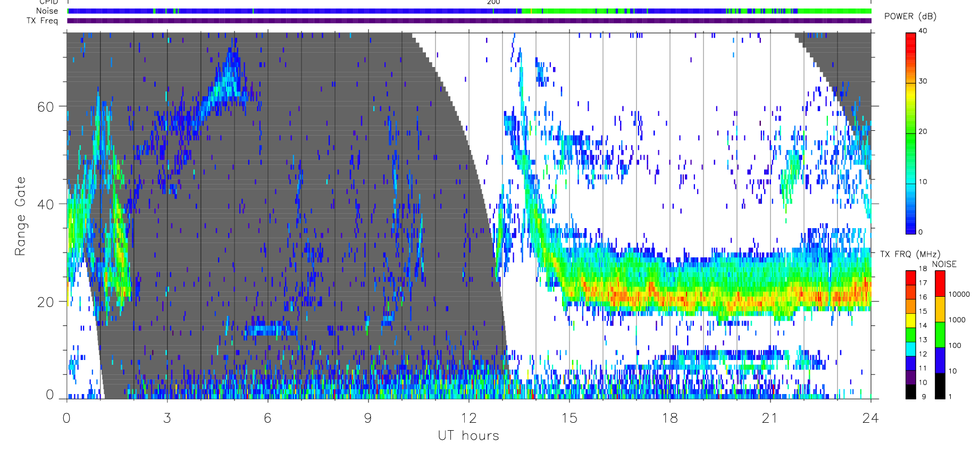Click the 'TX FRQ (MHz)' legend title
The height and width of the screenshot is (452, 980).
pyautogui.click(x=910, y=254)
